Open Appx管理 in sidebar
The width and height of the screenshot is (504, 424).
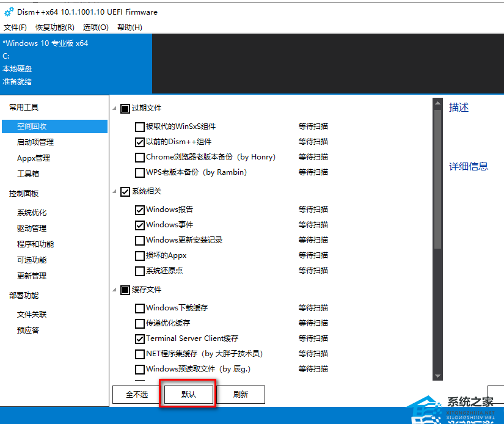click(34, 158)
